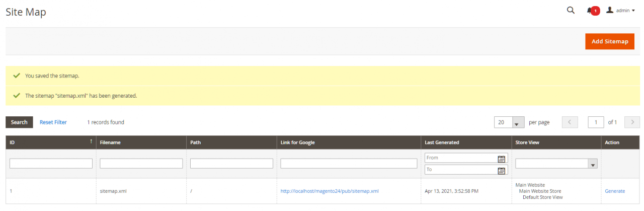Open the notifications bell icon
Image resolution: width=644 pixels, height=211 pixels.
point(590,11)
